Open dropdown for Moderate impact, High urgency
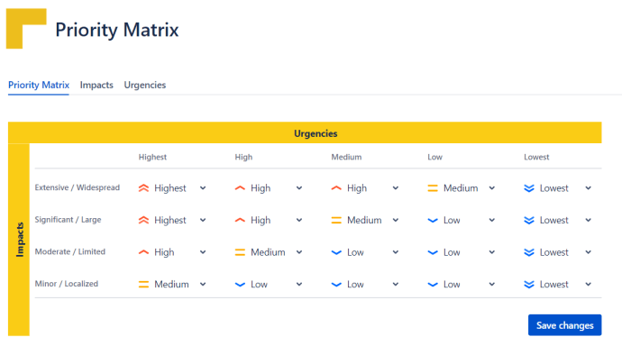This screenshot has width=622, height=364. 299,252
